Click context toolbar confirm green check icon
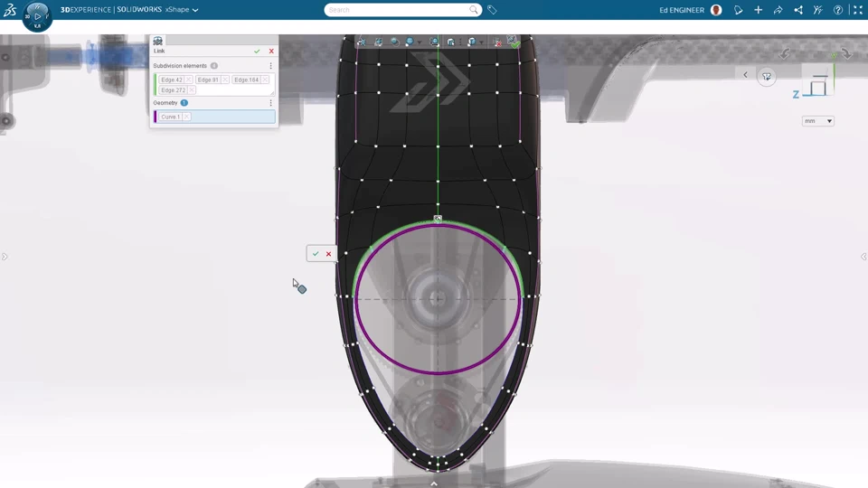Viewport: 868px width, 488px height. click(x=514, y=42)
